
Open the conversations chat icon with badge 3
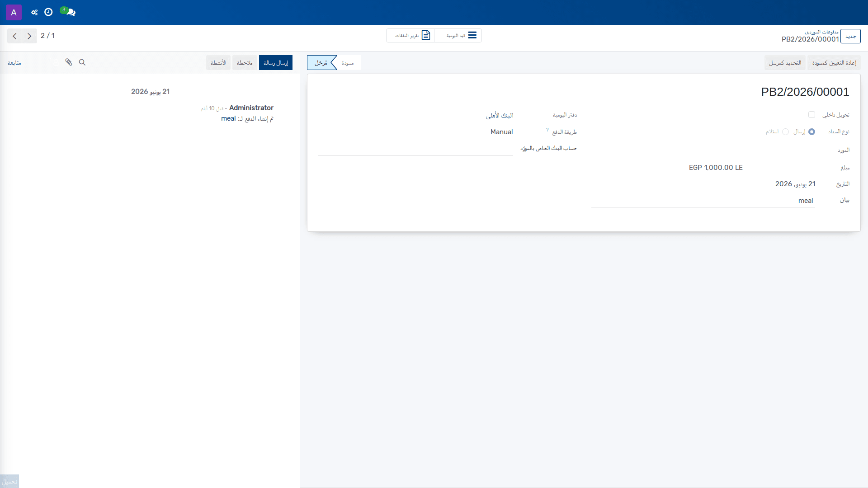coord(68,12)
